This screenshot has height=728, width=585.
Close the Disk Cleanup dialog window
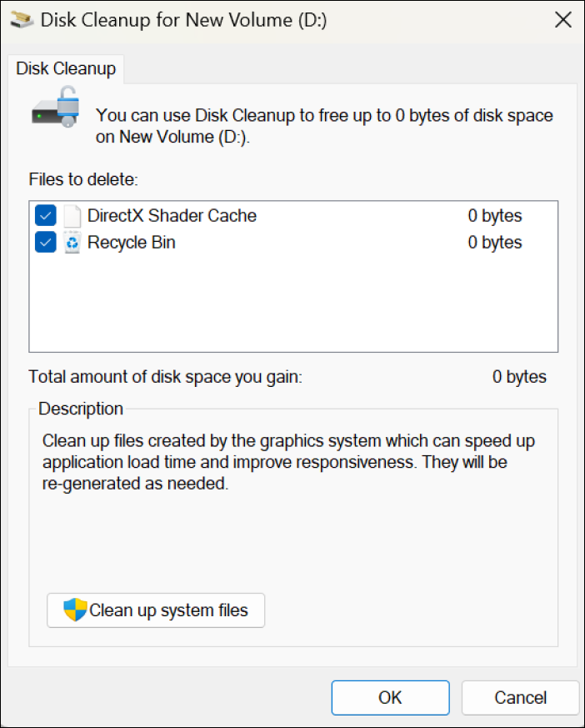coord(562,20)
